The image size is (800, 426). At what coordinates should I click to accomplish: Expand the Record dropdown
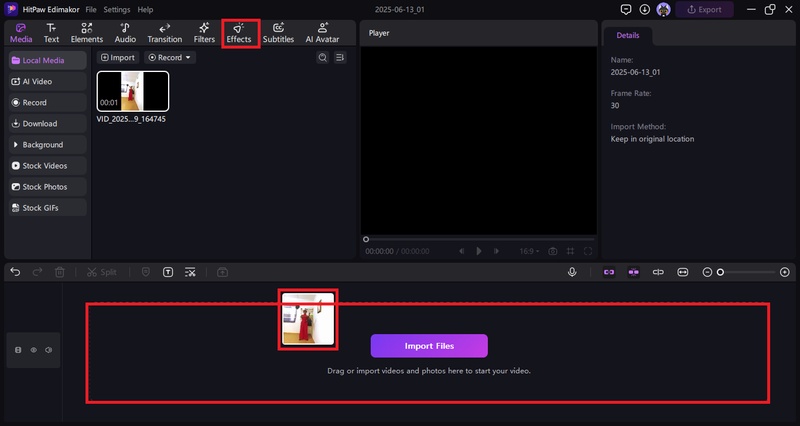[x=169, y=58]
